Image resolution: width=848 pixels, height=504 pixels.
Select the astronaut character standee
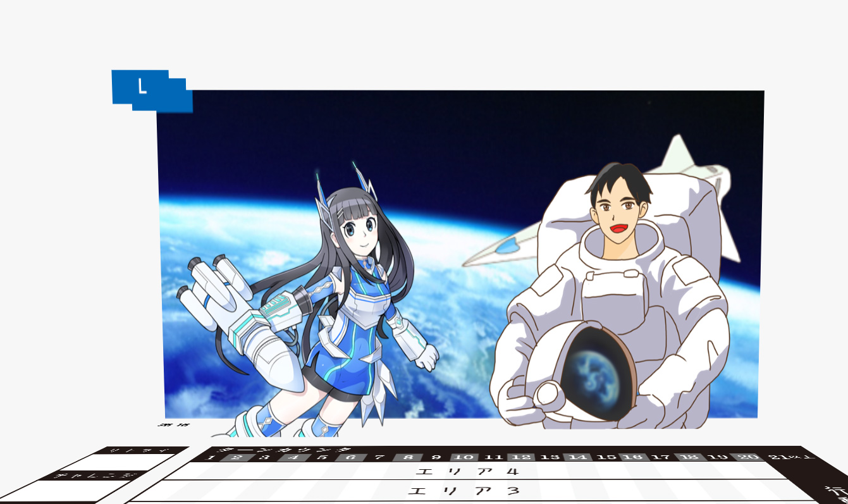[x=610, y=296]
